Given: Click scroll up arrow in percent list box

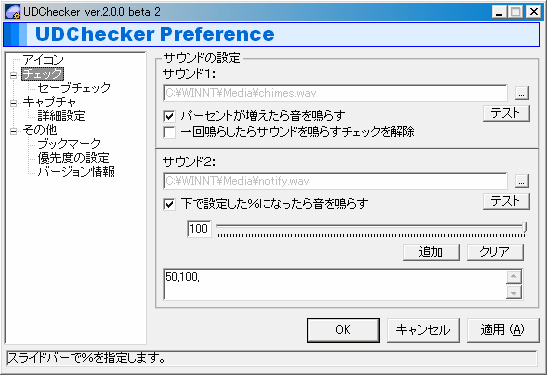Looking at the screenshot, I should click(x=514, y=277).
